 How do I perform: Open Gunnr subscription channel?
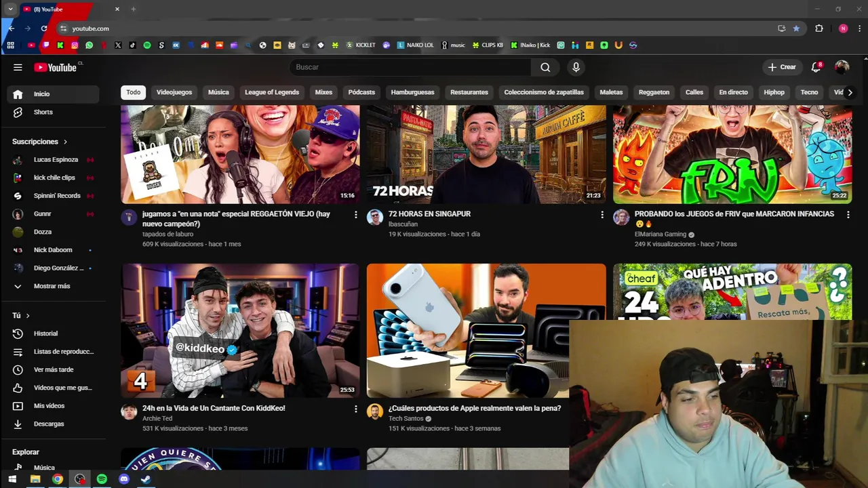[x=53, y=213]
